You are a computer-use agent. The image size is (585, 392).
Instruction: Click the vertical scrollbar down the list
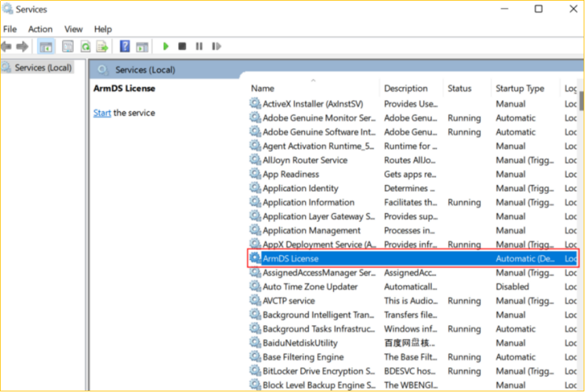click(x=581, y=262)
